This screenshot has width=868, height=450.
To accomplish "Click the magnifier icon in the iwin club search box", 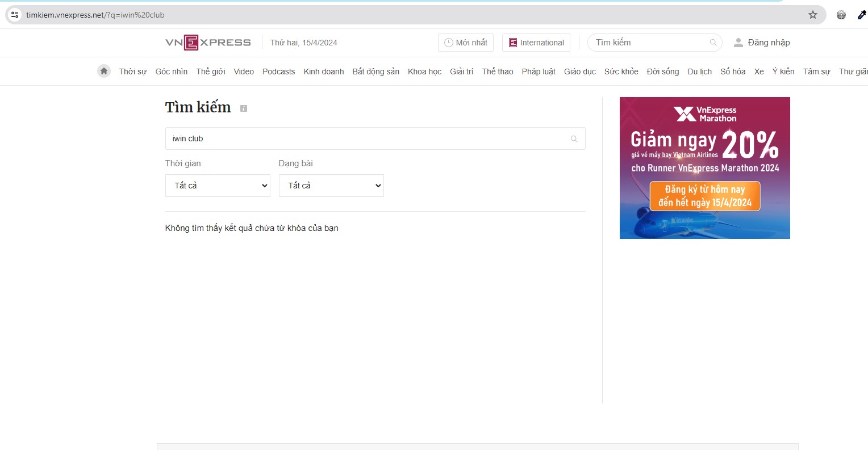I will point(574,139).
